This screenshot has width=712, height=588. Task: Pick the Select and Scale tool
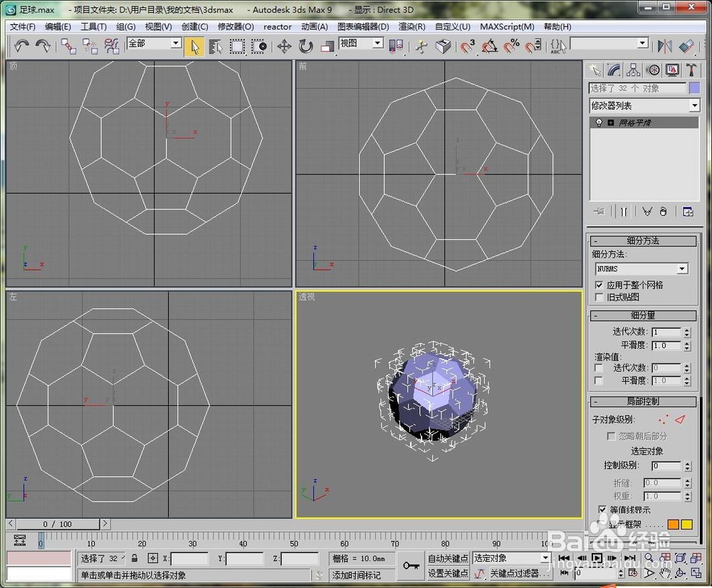point(327,46)
